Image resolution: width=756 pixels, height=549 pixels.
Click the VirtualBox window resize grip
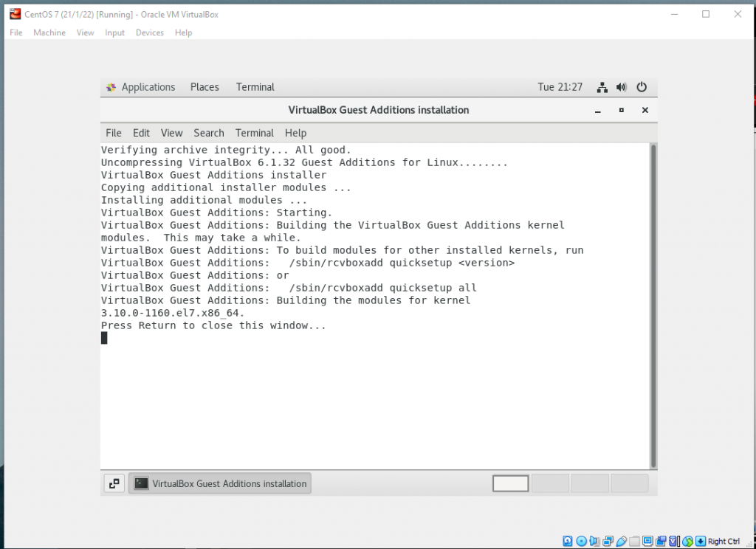coord(749,543)
